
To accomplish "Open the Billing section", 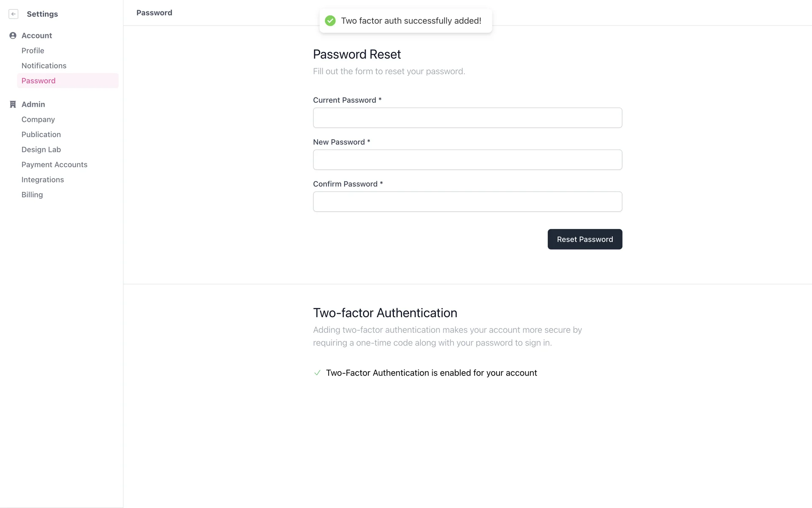I will (x=32, y=195).
